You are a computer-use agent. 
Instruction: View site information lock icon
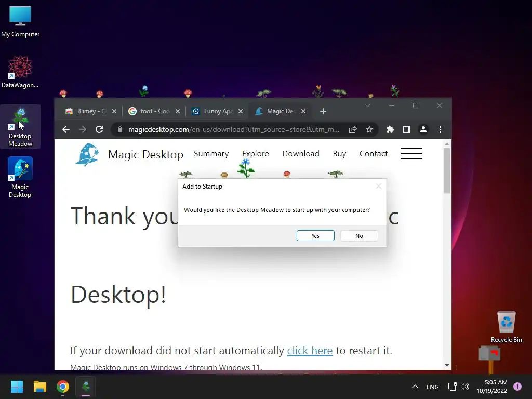point(120,129)
